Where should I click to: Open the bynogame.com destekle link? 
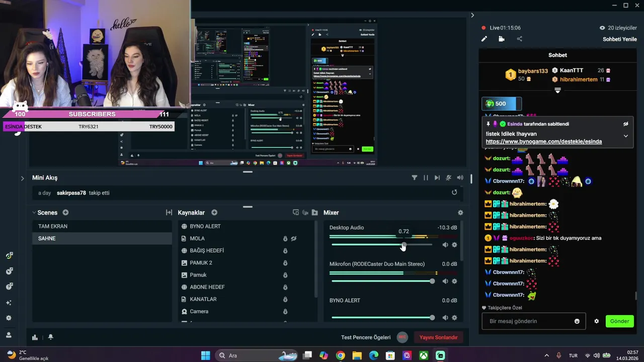tap(543, 141)
